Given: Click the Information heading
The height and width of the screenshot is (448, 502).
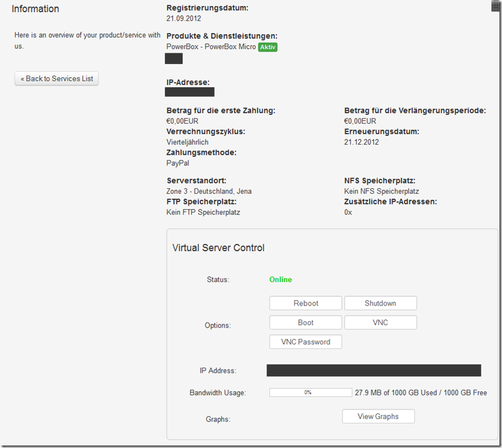Looking at the screenshot, I should pos(35,9).
